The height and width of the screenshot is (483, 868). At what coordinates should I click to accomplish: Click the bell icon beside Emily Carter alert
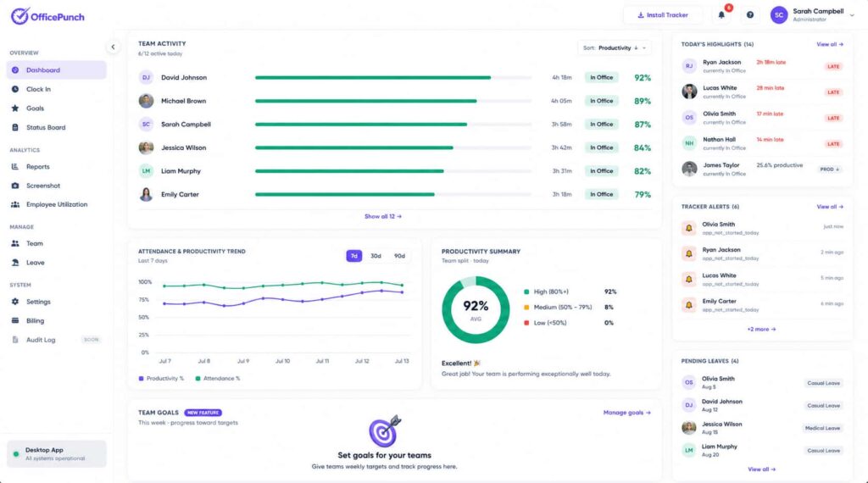(688, 305)
